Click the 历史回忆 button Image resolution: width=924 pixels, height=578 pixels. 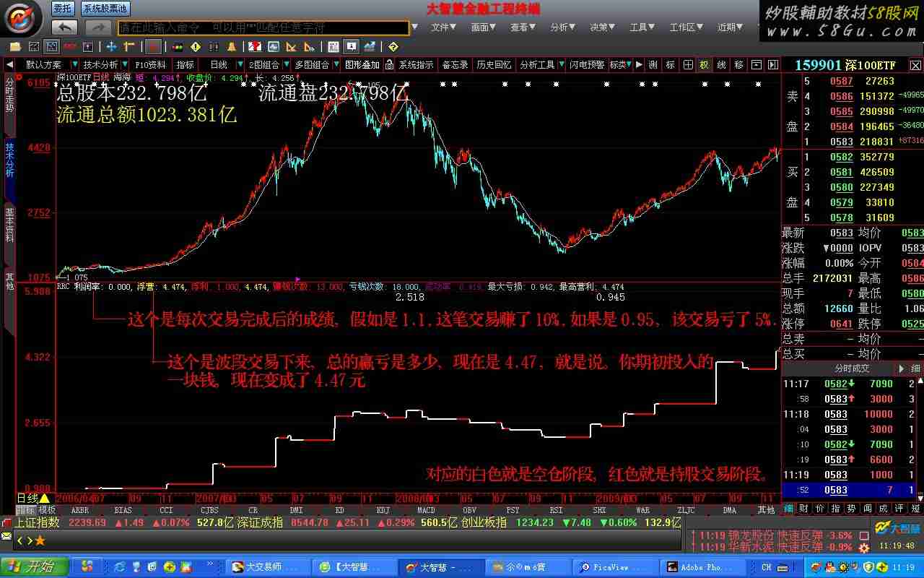[x=494, y=64]
